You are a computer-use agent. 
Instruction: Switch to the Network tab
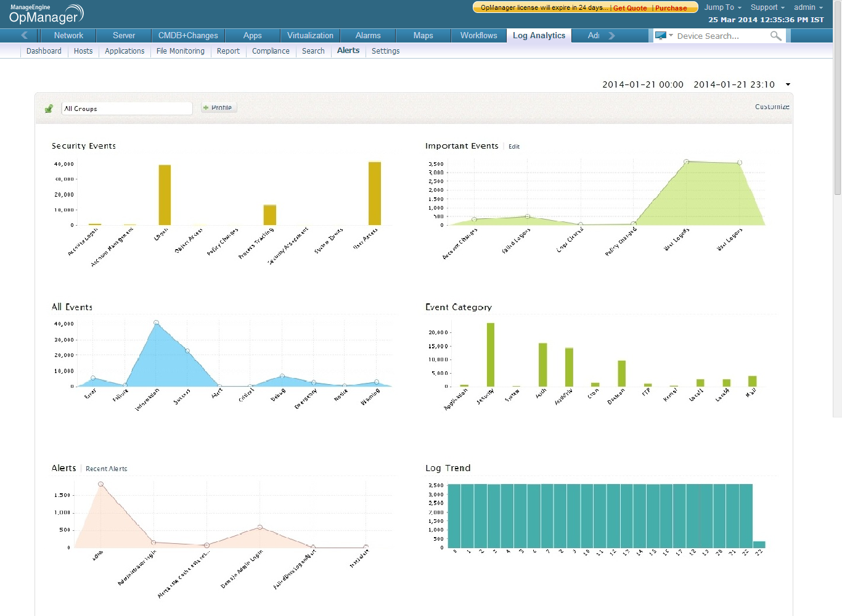coord(68,36)
